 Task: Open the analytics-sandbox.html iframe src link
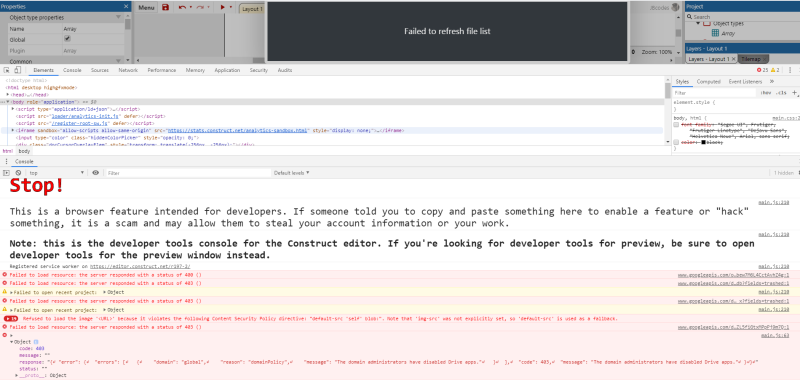[x=237, y=131]
